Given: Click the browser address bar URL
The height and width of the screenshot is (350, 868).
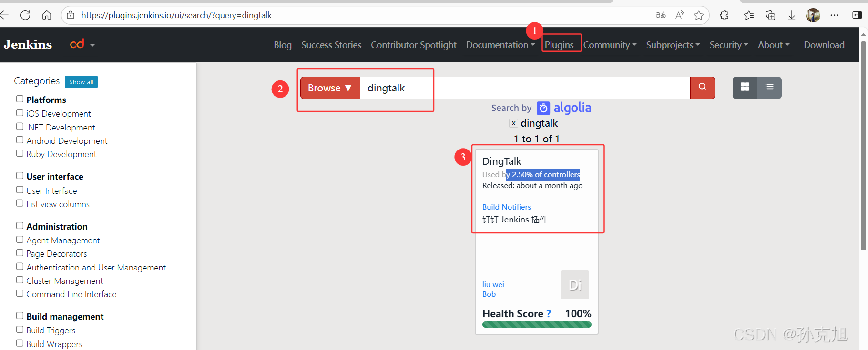Looking at the screenshot, I should [176, 15].
